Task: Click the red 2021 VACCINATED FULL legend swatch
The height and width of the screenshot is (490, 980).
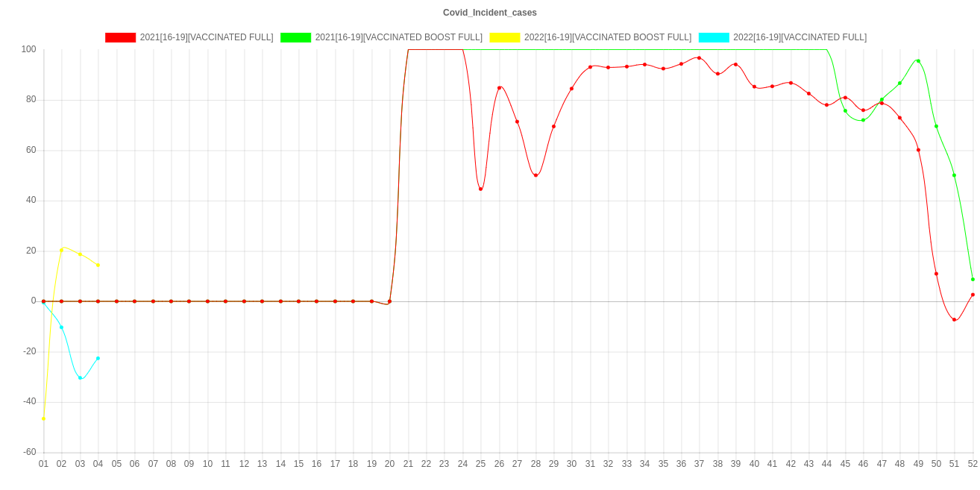Action: click(x=121, y=37)
